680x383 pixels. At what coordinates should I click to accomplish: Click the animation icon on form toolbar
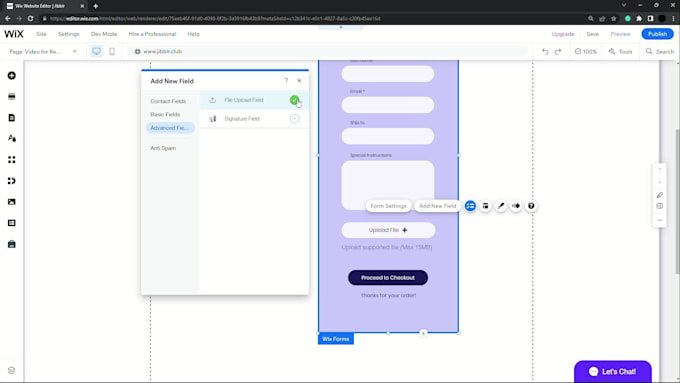tap(516, 206)
